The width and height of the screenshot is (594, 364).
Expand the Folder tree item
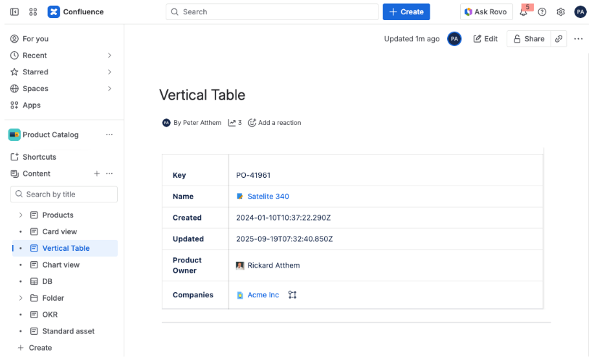click(x=21, y=298)
